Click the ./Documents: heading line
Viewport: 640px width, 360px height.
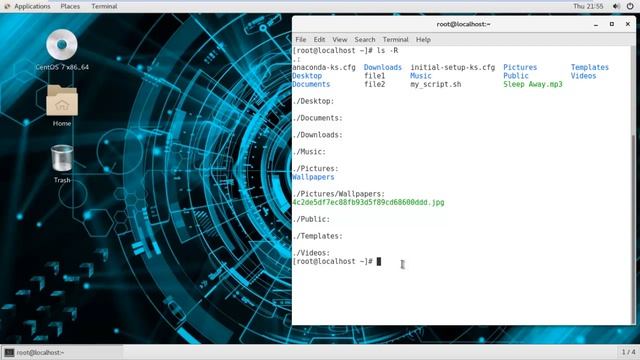pos(318,118)
